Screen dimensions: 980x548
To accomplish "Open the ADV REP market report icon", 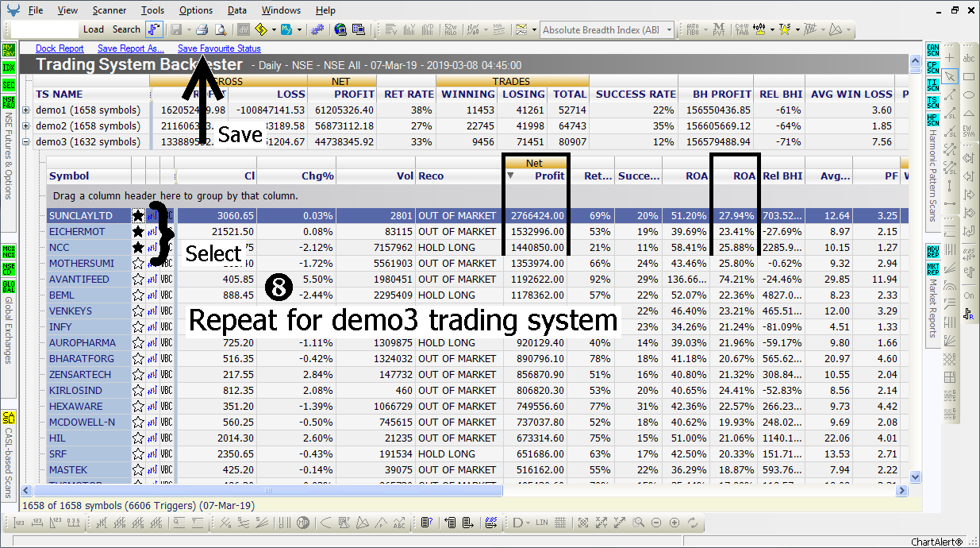I will [932, 253].
